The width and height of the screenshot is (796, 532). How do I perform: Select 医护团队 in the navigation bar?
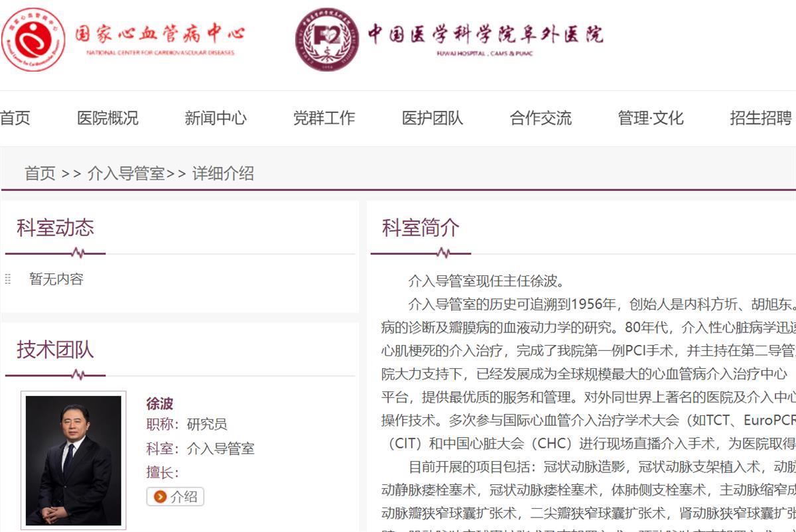click(x=432, y=118)
